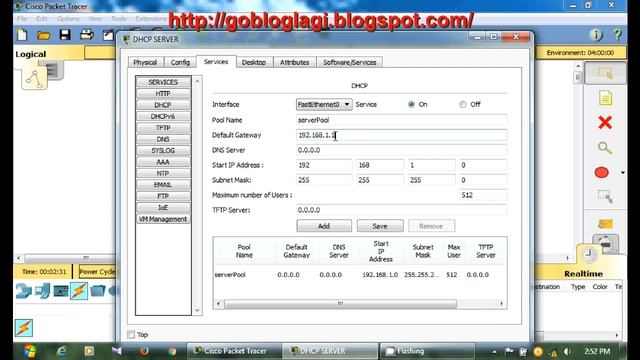This screenshot has height=360, width=640.
Task: Switch to the Physical tab
Action: pos(145,62)
